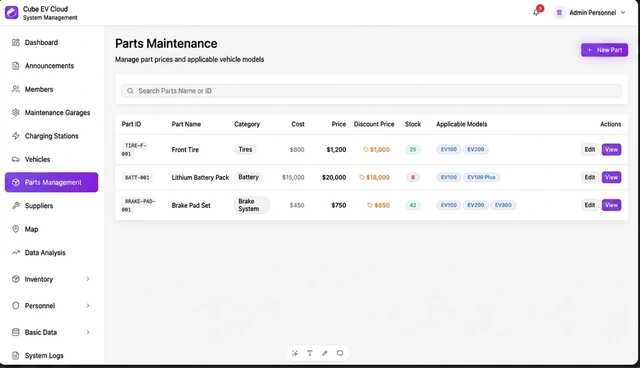This screenshot has height=368, width=640.
Task: Open the Admin Personnel dropdown arrow
Action: [x=623, y=13]
